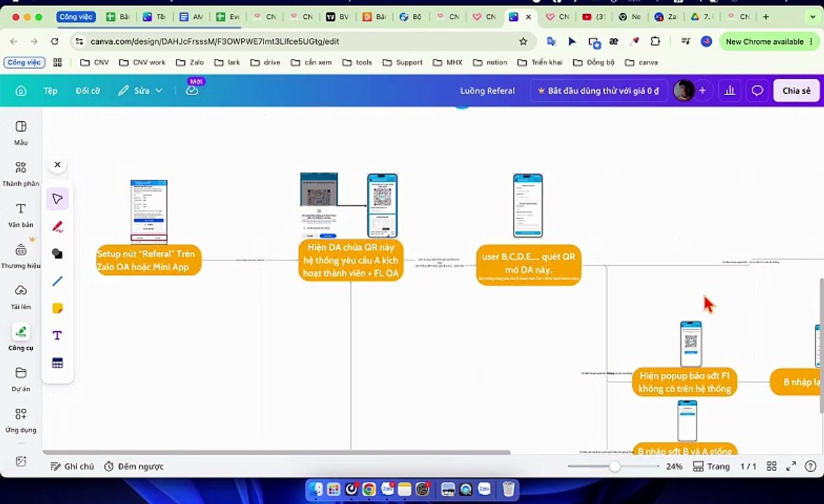Open the Công việc tab group
This screenshot has height=504, width=824.
point(76,17)
